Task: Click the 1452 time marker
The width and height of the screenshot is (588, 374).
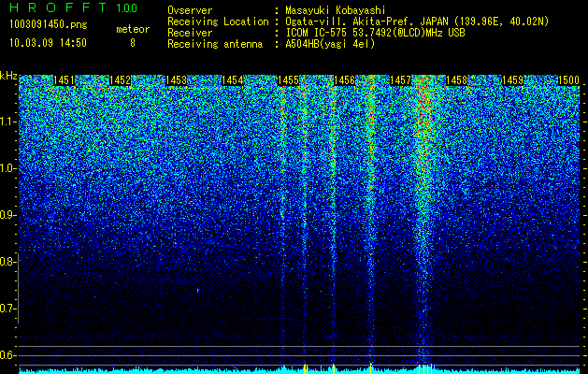Action: point(120,80)
